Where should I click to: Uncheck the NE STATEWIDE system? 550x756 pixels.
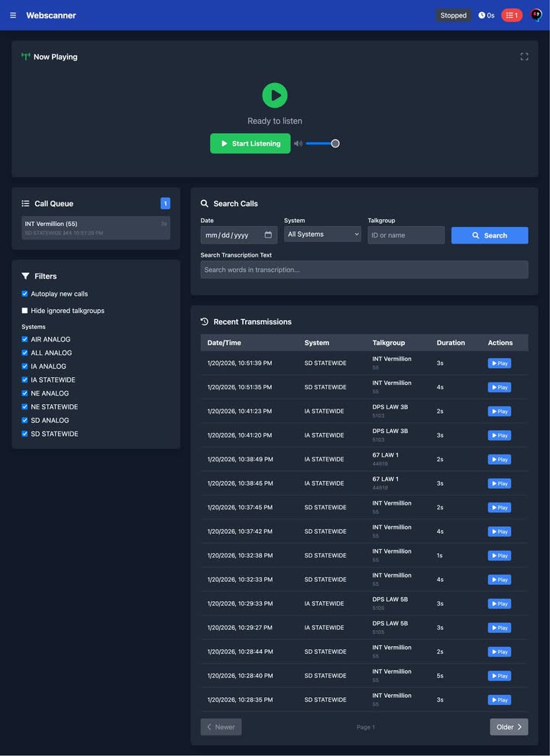[x=24, y=407]
